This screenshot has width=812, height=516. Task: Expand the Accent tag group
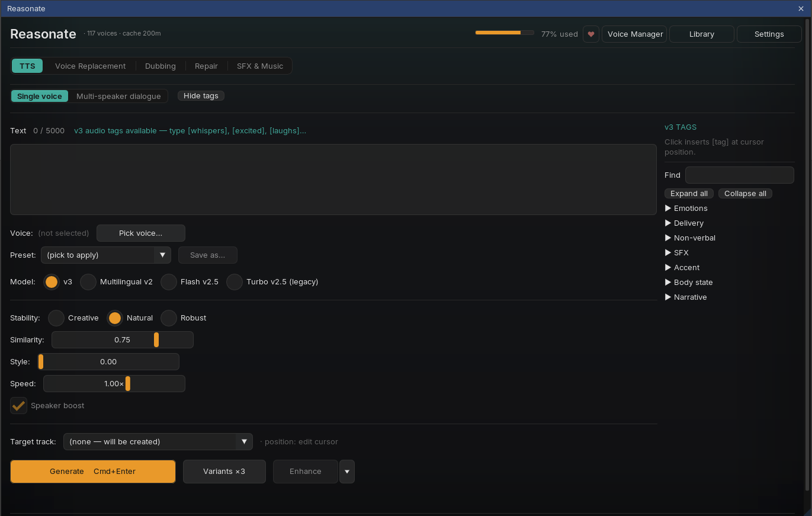pyautogui.click(x=682, y=268)
